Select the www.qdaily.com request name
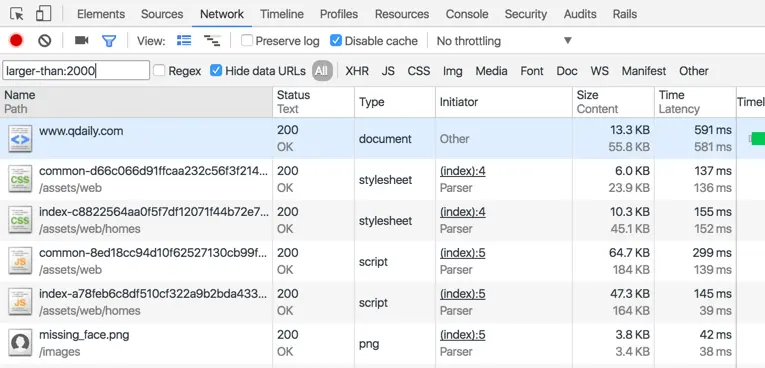The image size is (765, 368). point(81,131)
